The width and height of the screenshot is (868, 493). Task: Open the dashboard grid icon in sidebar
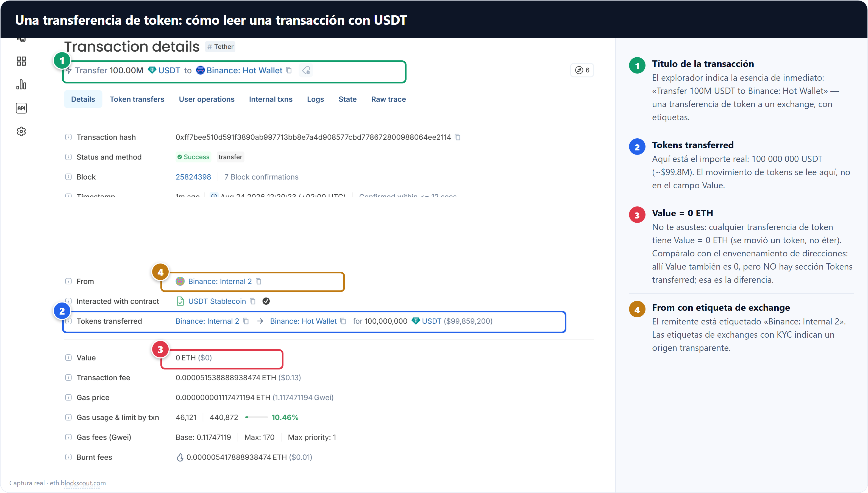[x=21, y=61]
